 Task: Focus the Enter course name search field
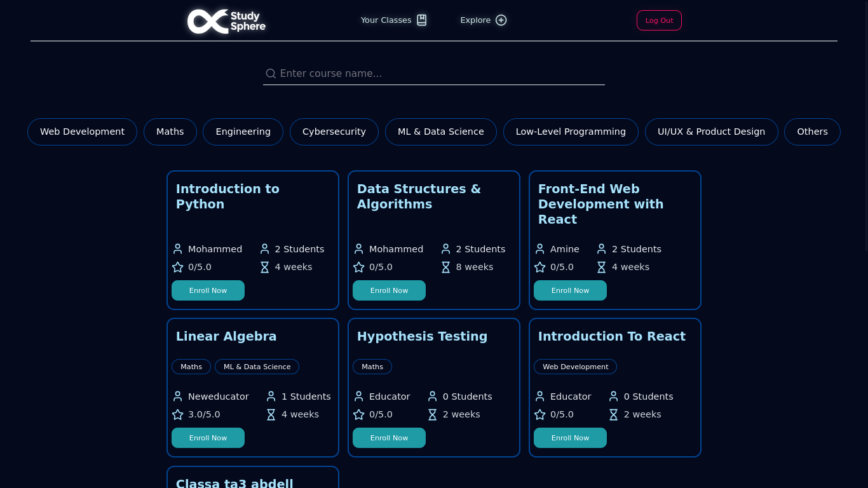[438, 74]
